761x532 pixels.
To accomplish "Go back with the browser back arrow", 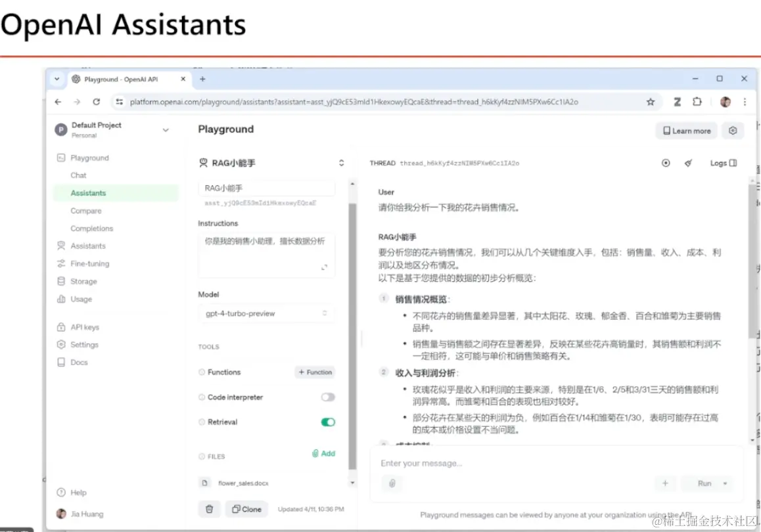I will click(58, 102).
